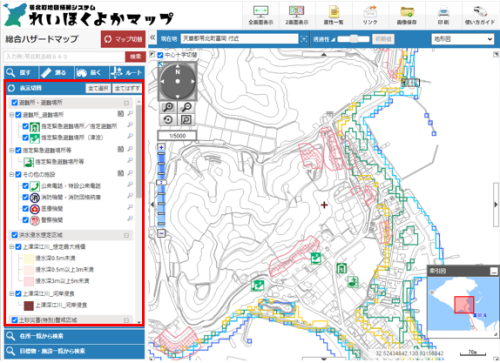Collapse the evacuation sites group header

pyautogui.click(x=126, y=103)
